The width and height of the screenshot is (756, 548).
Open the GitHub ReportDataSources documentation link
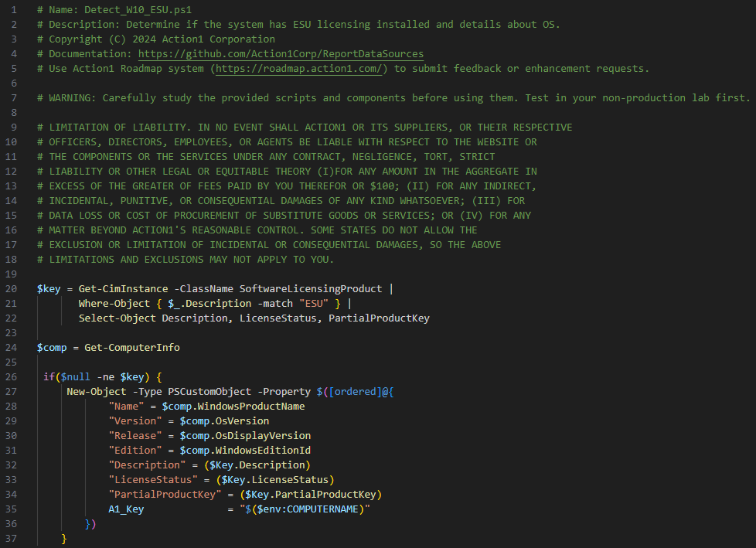pos(281,54)
